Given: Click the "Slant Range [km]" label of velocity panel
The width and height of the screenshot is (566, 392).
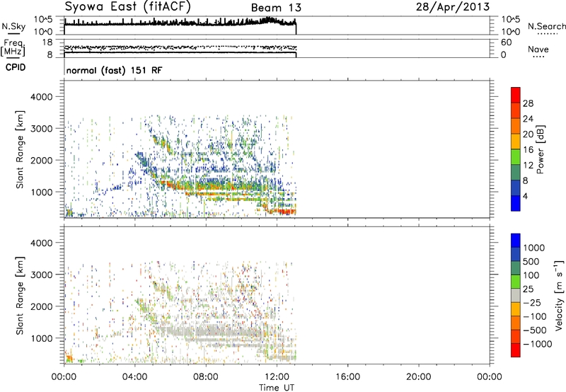Looking at the screenshot, I should 20,295.
